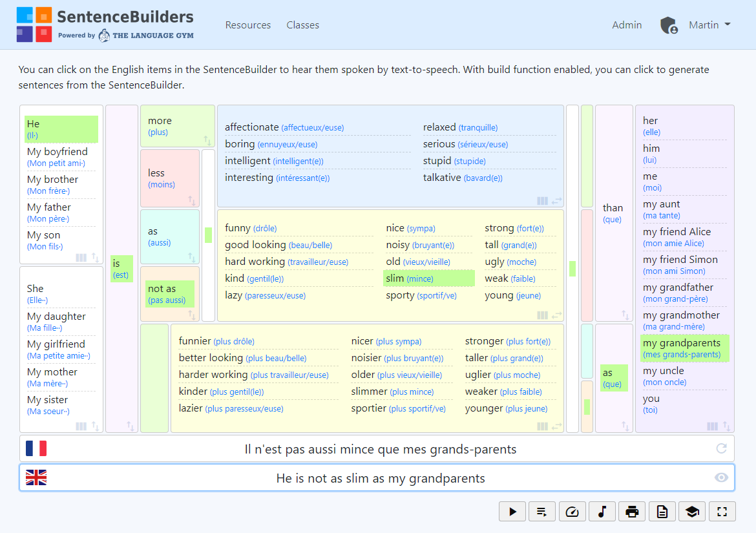The height and width of the screenshot is (533, 756).
Task: Click the sort arrows in the 'less' box
Action: (x=192, y=200)
